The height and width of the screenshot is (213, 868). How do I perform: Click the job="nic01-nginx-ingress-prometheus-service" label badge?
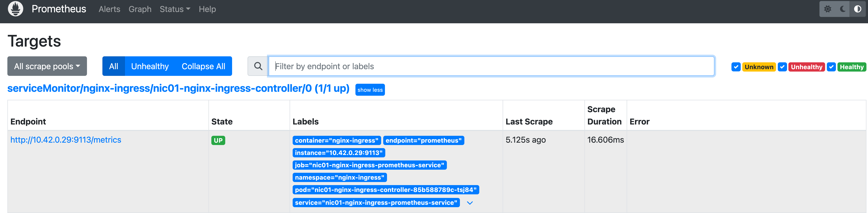tap(370, 165)
